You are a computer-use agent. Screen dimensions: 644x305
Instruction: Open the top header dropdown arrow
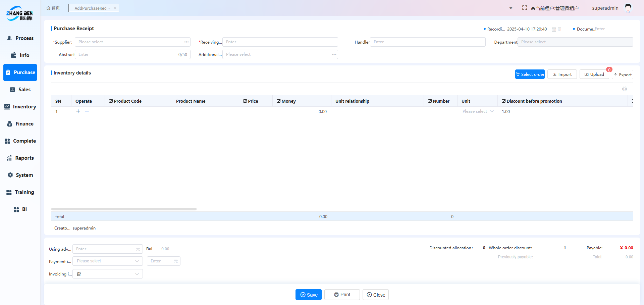(511, 8)
